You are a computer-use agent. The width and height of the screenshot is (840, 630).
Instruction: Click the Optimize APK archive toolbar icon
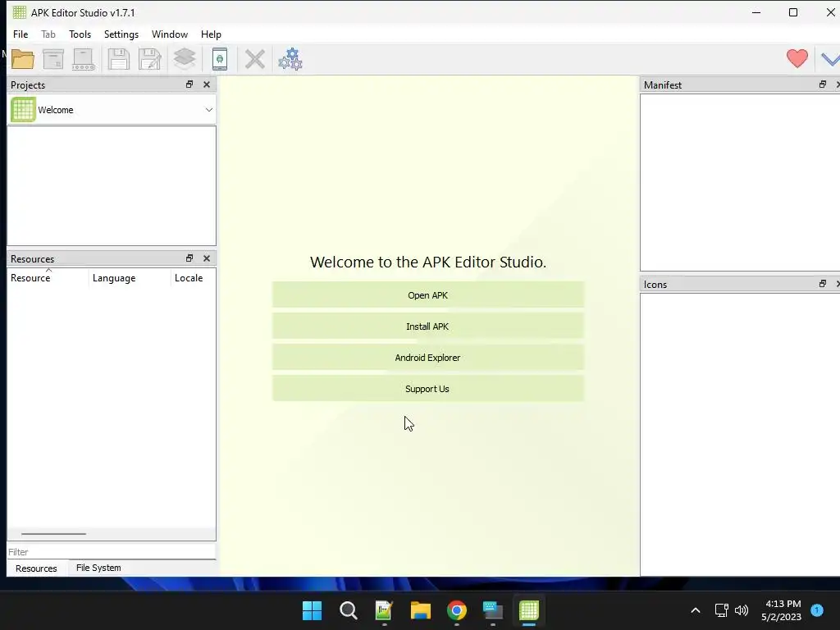point(53,59)
